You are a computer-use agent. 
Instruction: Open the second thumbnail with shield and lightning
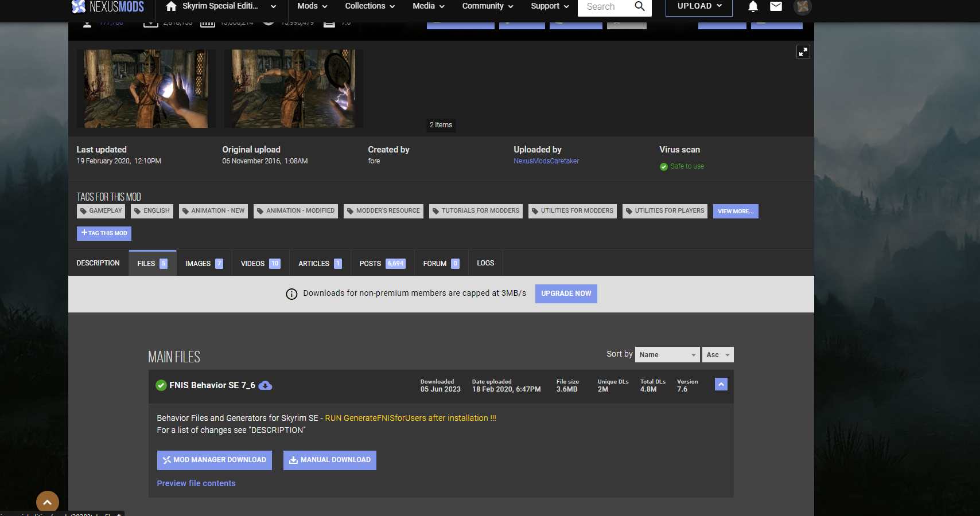pyautogui.click(x=293, y=88)
